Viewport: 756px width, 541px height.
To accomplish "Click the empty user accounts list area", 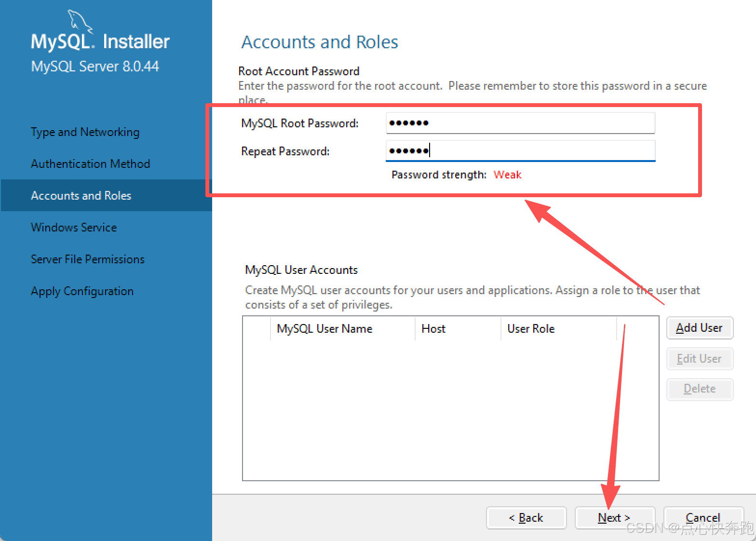I will coord(450,410).
